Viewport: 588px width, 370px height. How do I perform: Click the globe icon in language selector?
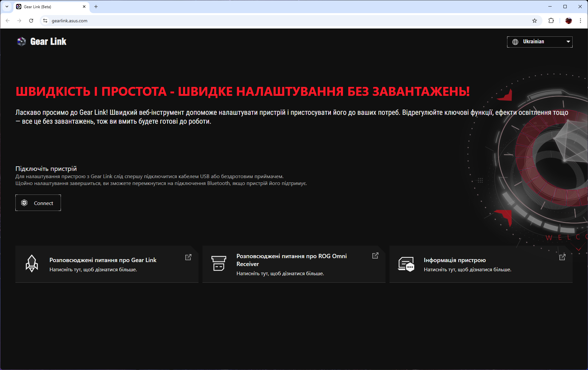515,42
